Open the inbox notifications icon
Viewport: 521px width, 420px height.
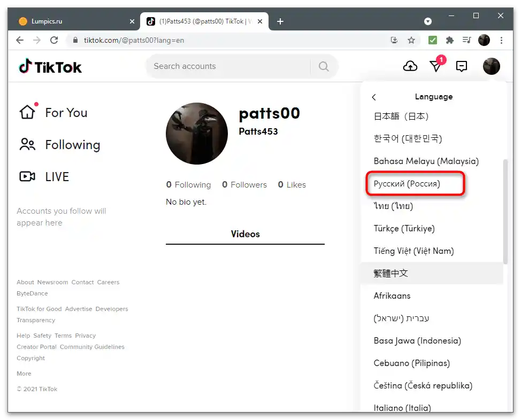(x=462, y=66)
